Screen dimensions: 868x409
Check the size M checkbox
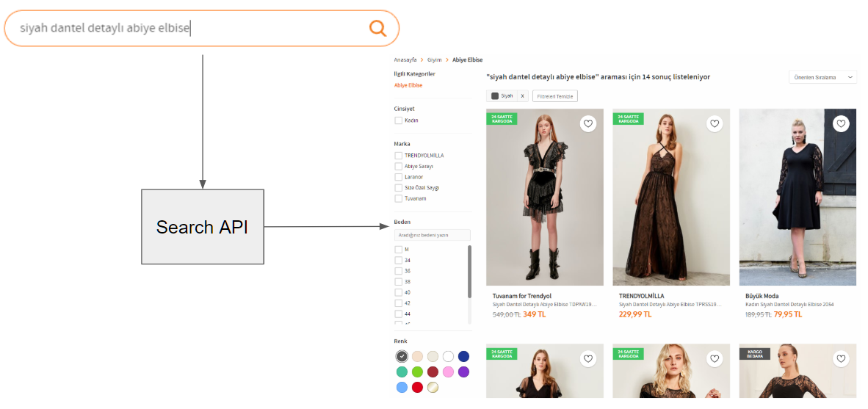point(398,250)
